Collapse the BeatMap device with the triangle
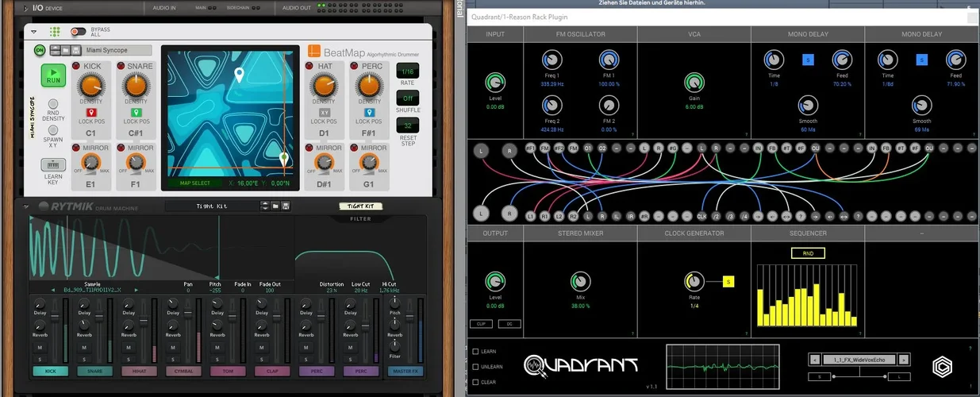980x397 pixels. 34,32
